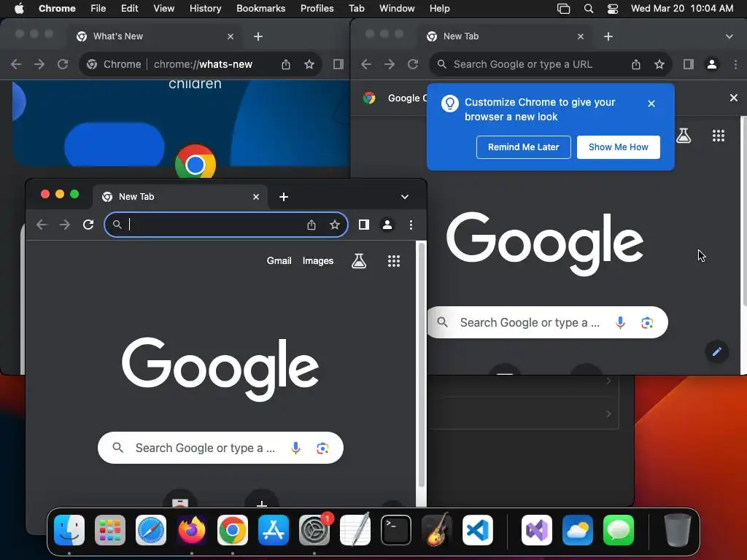Click the forward arrow in the front window
The height and width of the screenshot is (560, 747).
click(65, 225)
